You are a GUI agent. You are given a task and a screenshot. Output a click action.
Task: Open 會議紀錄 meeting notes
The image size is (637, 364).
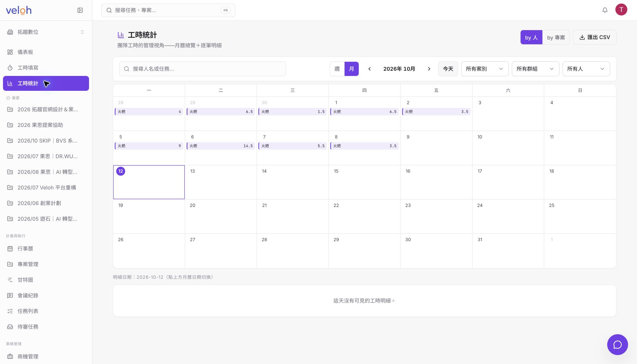[x=46, y=296]
